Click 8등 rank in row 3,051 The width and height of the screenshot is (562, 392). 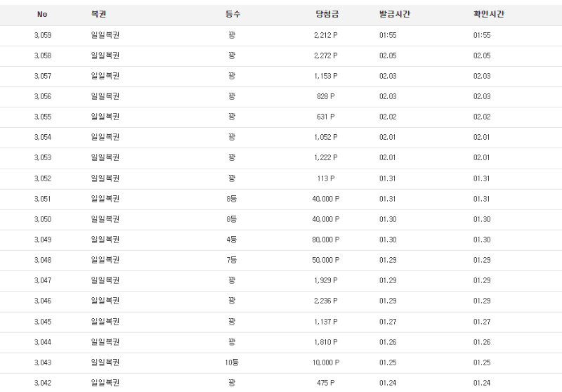pyautogui.click(x=232, y=199)
